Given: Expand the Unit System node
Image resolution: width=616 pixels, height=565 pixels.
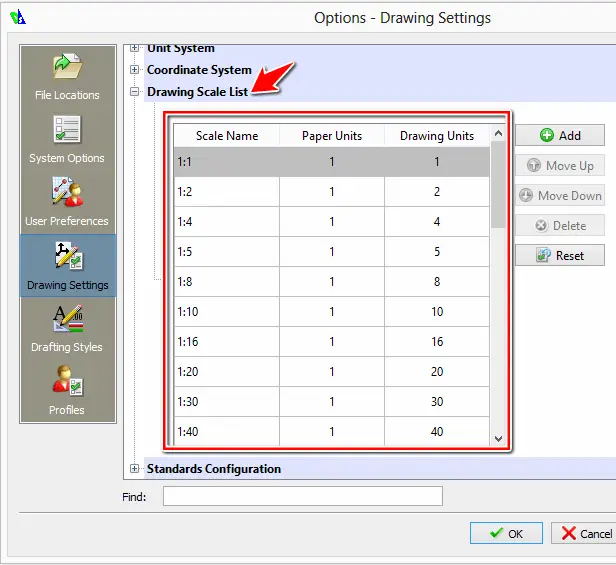Looking at the screenshot, I should (134, 48).
